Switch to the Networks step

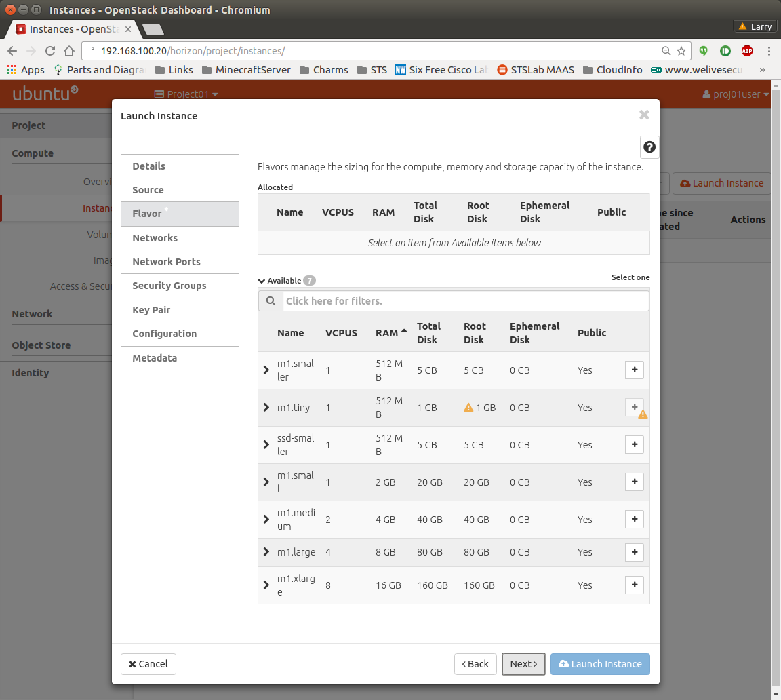click(155, 238)
